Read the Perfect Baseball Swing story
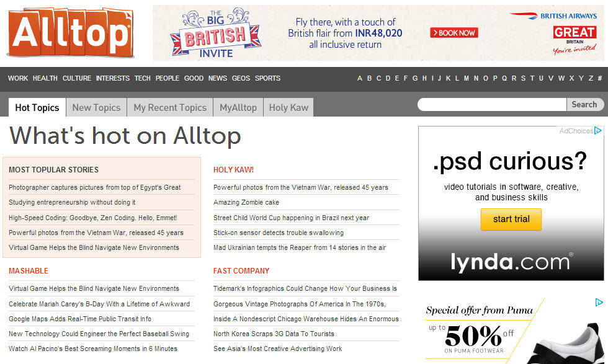608x364 pixels. point(99,334)
